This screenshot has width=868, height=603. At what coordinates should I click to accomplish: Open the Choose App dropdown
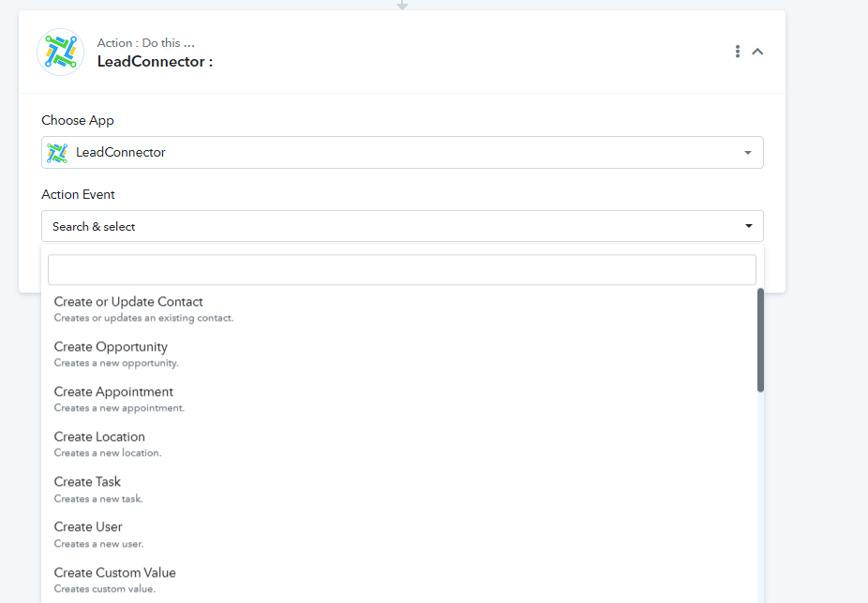pos(402,152)
